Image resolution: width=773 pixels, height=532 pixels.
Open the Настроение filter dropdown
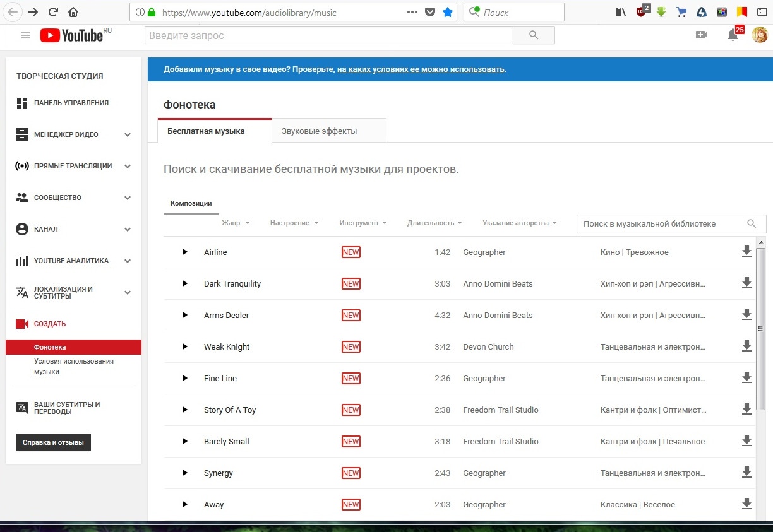(x=294, y=223)
